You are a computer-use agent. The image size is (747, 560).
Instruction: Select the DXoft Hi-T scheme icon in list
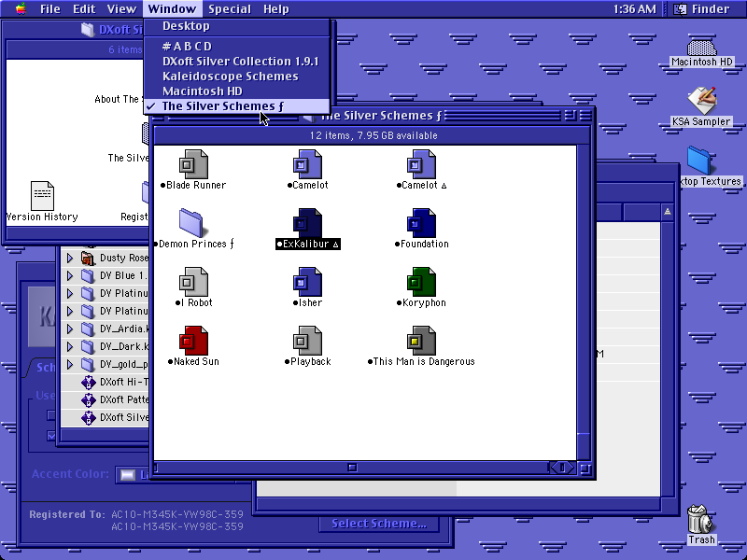pyautogui.click(x=88, y=383)
